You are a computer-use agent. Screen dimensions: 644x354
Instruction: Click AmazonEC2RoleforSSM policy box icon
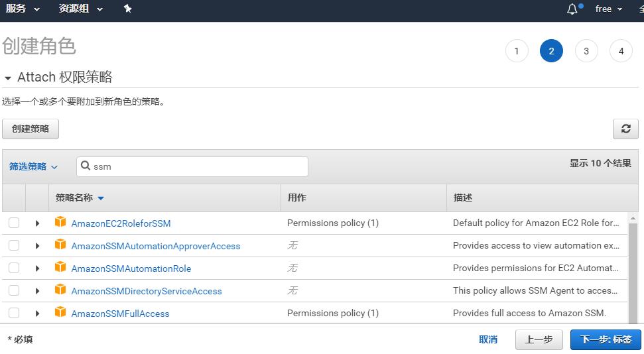60,222
